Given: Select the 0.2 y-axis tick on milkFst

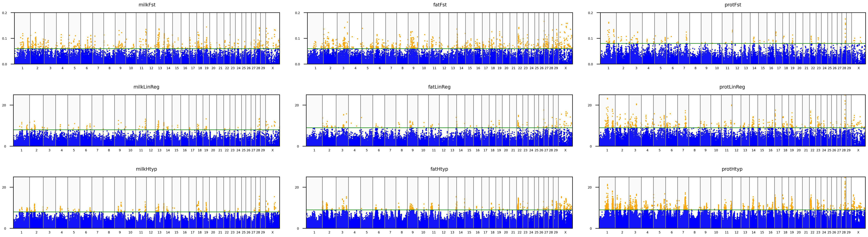Looking at the screenshot, I should pos(5,13).
